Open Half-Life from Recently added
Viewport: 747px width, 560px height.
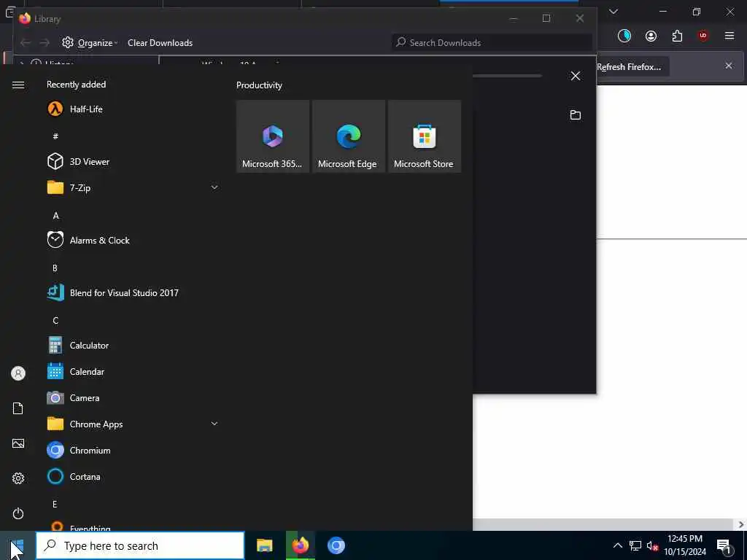132,109
